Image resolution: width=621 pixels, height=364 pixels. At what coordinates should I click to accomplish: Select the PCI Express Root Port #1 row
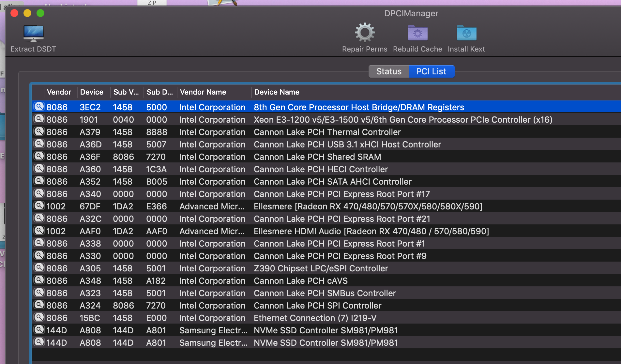pos(326,243)
